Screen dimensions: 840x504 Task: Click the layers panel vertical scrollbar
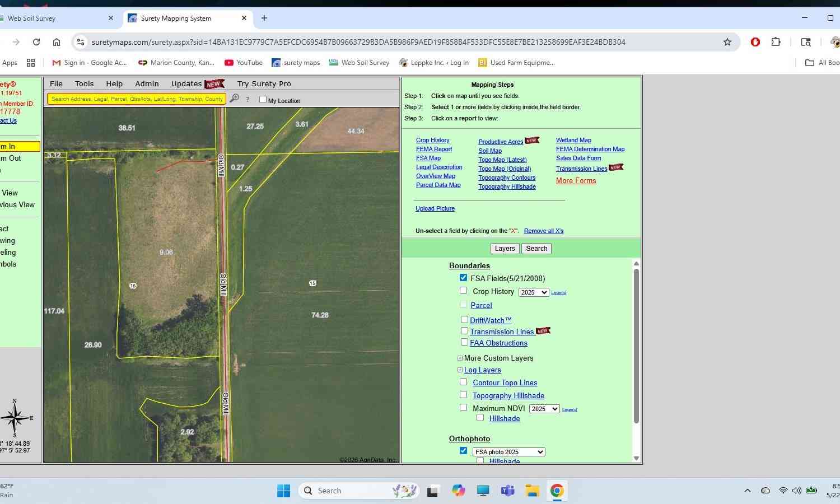[636, 346]
